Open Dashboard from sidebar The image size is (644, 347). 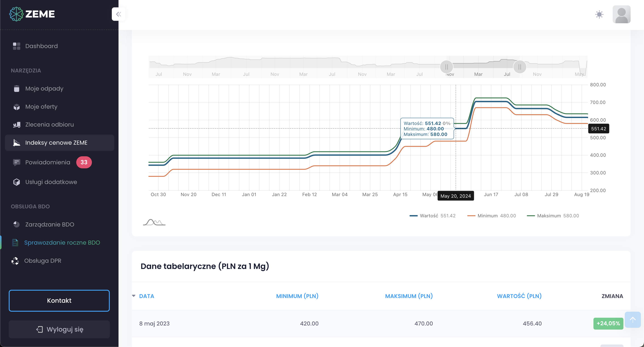tap(41, 46)
